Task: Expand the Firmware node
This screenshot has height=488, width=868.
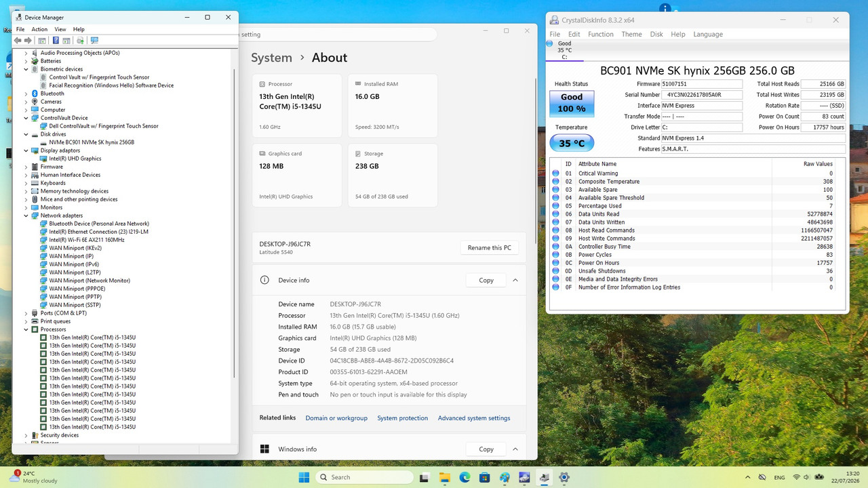Action: (x=26, y=167)
